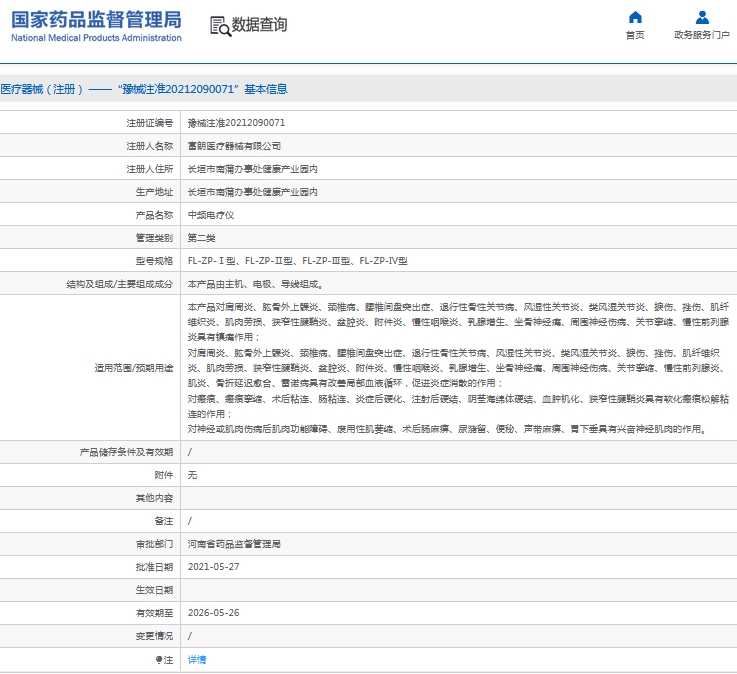Click the 注册人名称 label

click(x=149, y=146)
